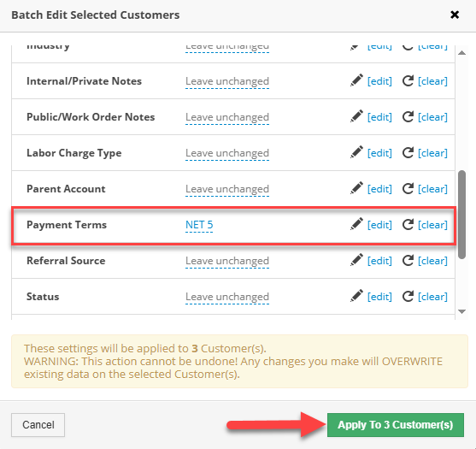
Task: Click [clear] link in the Status row
Action: point(432,297)
